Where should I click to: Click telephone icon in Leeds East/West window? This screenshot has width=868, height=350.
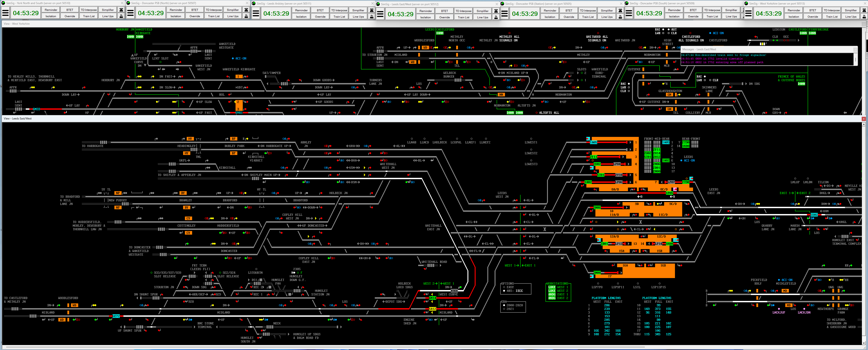496,11
